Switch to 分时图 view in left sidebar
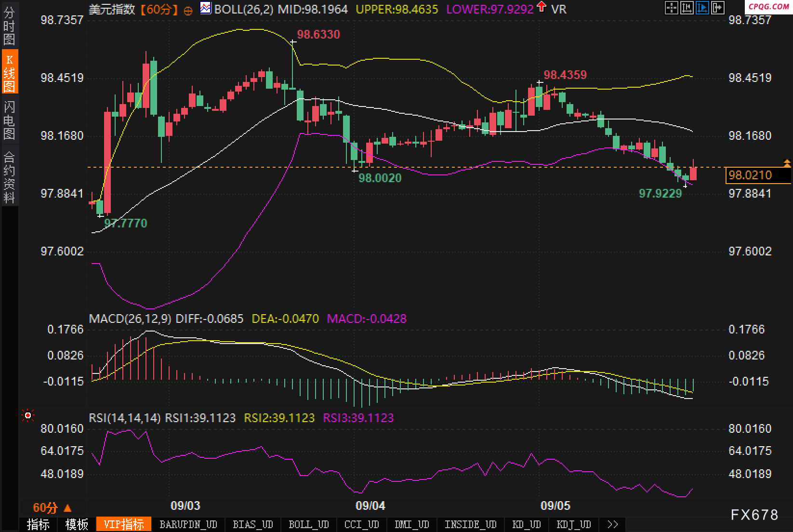 pyautogui.click(x=9, y=26)
